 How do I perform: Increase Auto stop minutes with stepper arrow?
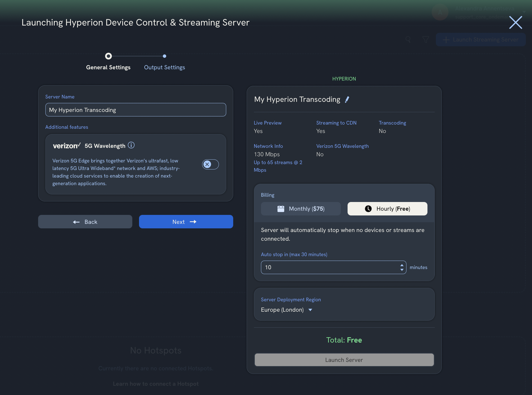[402, 265]
